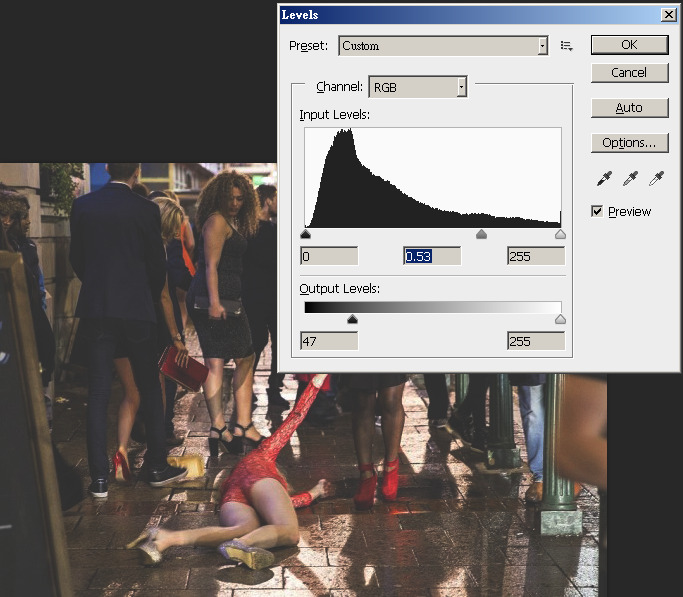Click the input black point slider
The width and height of the screenshot is (683, 597).
coord(306,235)
